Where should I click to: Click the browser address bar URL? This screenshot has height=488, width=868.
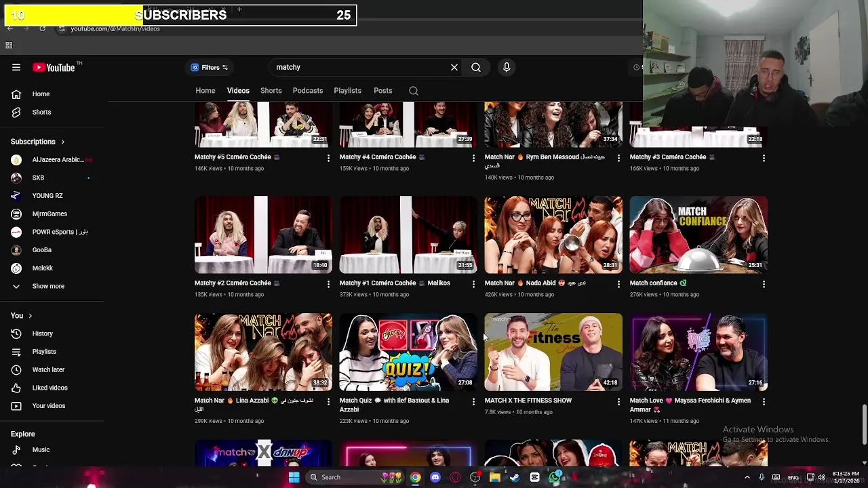point(115,28)
